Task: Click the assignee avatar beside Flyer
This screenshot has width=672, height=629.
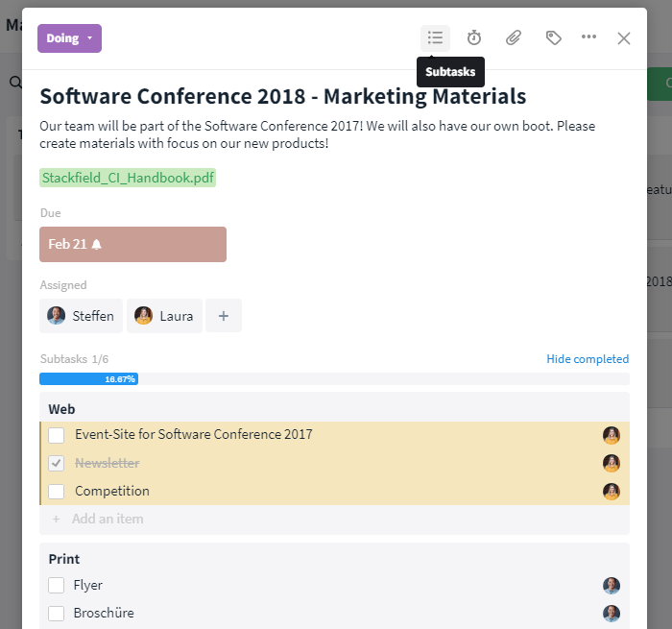Action: 612,586
